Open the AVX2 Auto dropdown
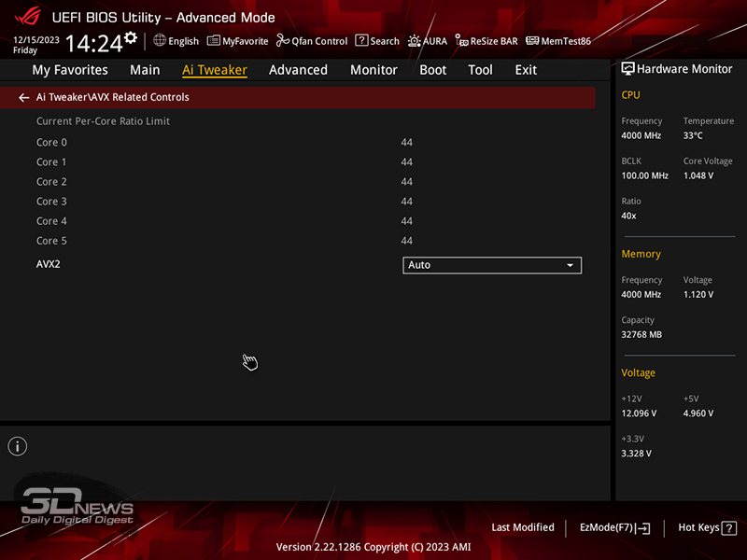This screenshot has height=560, width=747. [x=492, y=265]
